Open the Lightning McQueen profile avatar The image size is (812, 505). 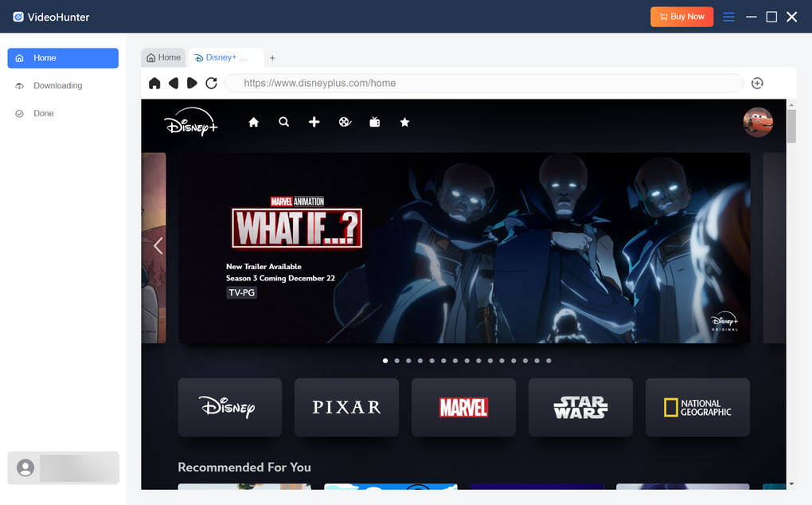pyautogui.click(x=758, y=122)
